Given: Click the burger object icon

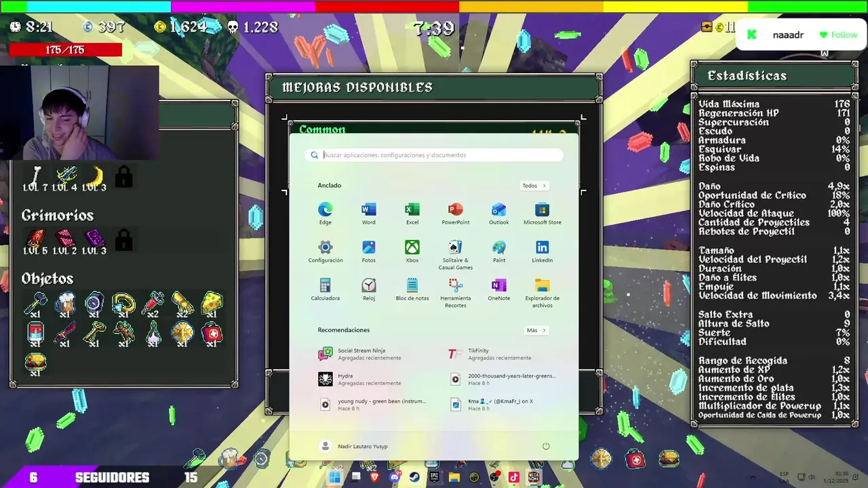Looking at the screenshot, I should tap(36, 364).
